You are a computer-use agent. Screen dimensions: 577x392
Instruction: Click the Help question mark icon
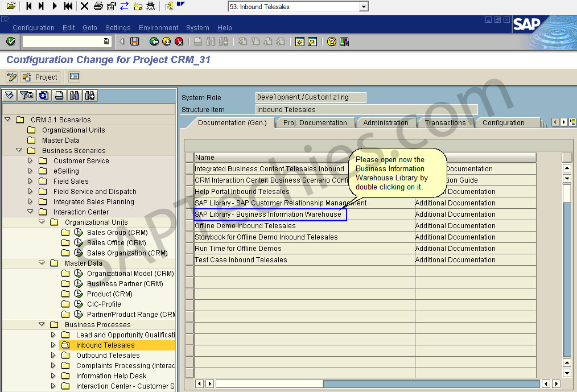[x=332, y=42]
